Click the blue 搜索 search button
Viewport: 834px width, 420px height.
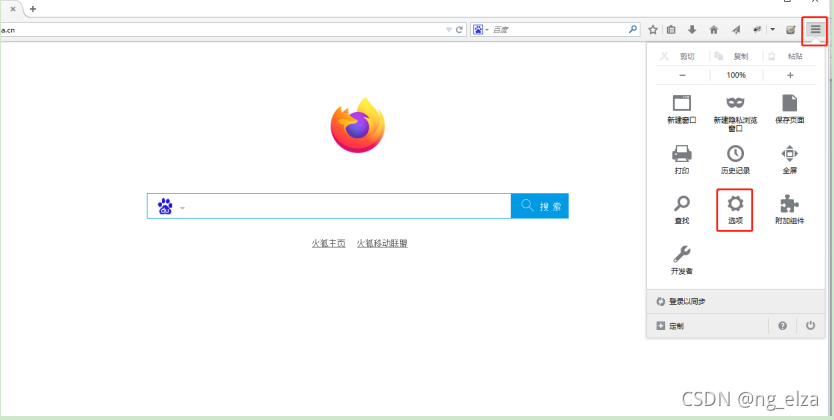[x=540, y=206]
